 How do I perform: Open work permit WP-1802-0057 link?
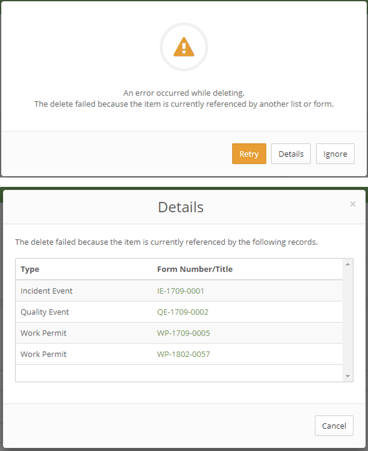[x=183, y=354]
